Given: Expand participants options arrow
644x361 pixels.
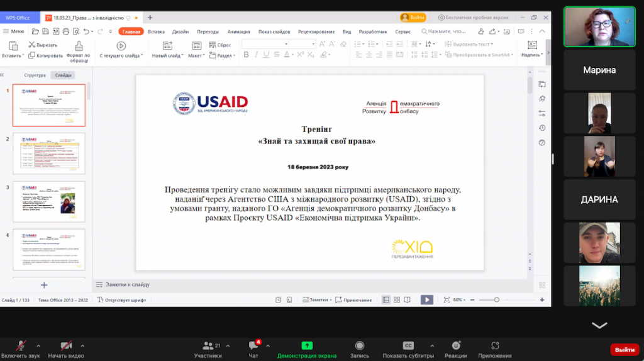Looking at the screenshot, I should point(228,346).
